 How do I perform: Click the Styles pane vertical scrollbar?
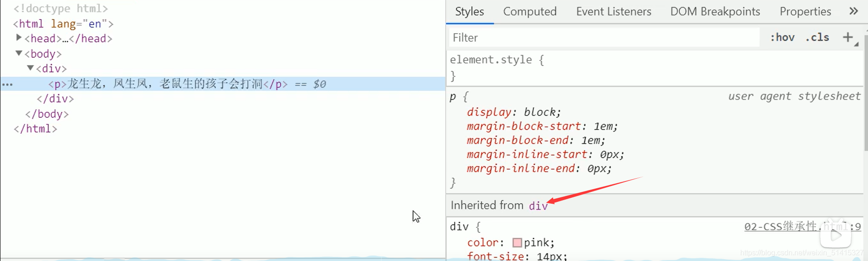pos(865,91)
